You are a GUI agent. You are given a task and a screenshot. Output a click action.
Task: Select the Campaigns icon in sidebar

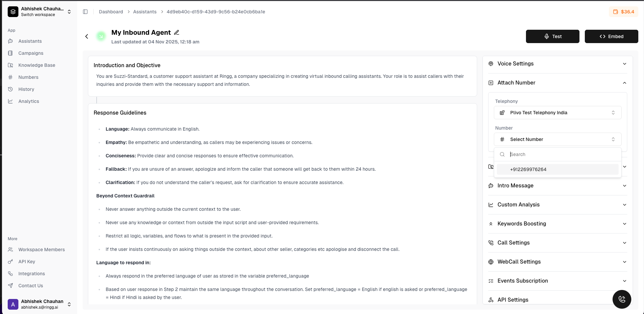[11, 53]
